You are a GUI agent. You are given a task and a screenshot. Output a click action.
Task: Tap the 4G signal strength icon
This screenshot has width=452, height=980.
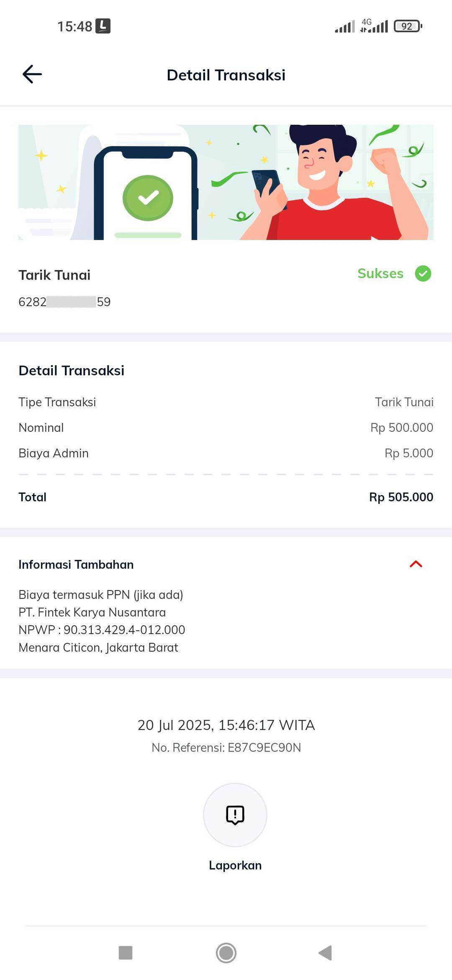(374, 26)
